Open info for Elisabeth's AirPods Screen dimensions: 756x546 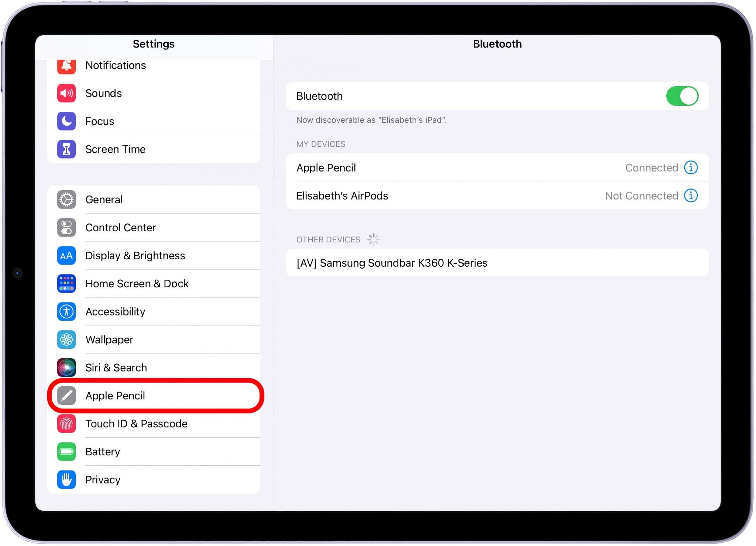(x=691, y=195)
